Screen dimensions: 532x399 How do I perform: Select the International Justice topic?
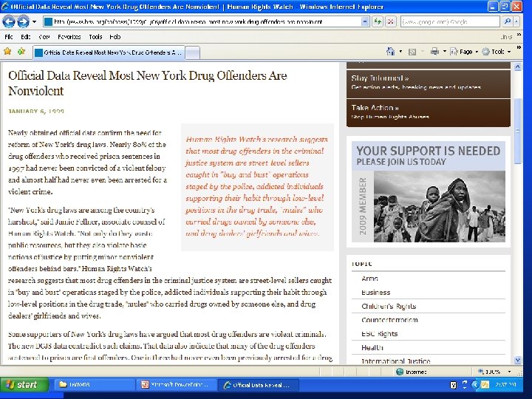395,361
